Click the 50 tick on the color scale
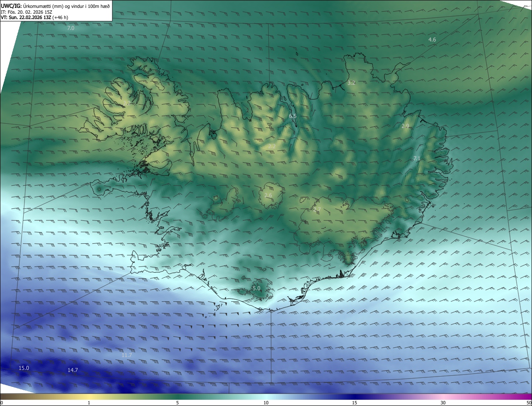Image resolution: width=532 pixels, height=406 pixels. (529, 403)
